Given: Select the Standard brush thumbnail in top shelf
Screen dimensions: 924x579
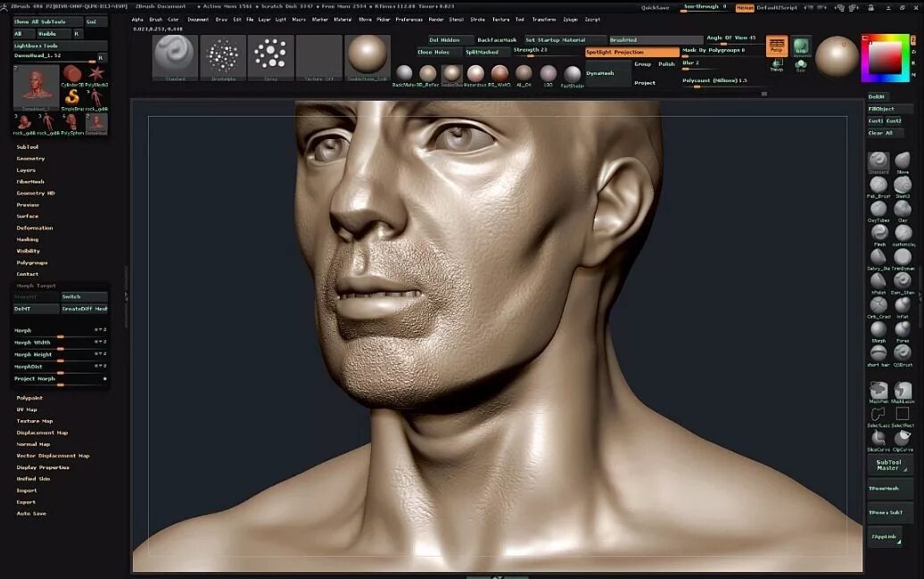Looking at the screenshot, I should pyautogui.click(x=175, y=57).
